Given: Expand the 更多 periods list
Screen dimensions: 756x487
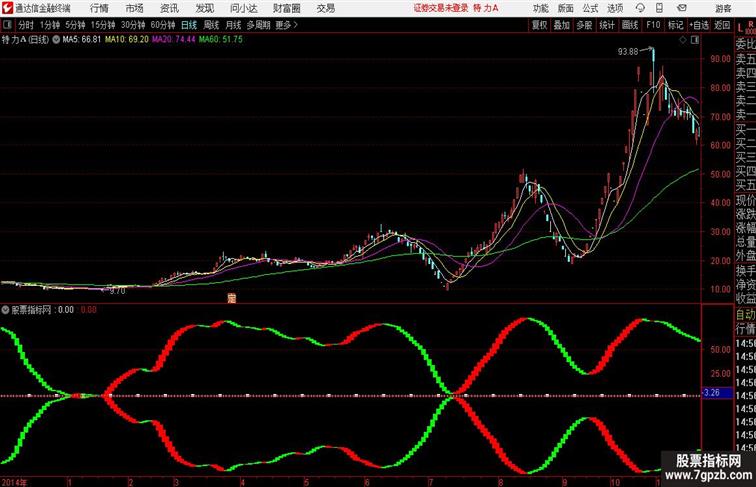Looking at the screenshot, I should click(x=286, y=25).
